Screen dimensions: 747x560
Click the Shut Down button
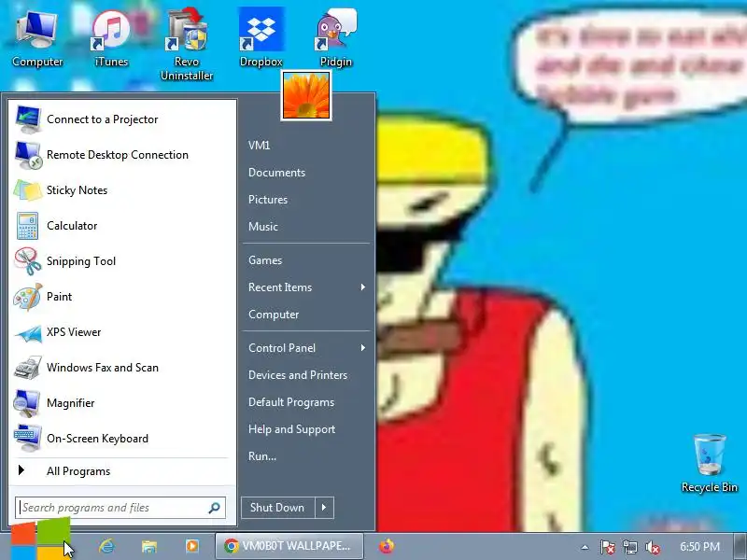pyautogui.click(x=277, y=508)
